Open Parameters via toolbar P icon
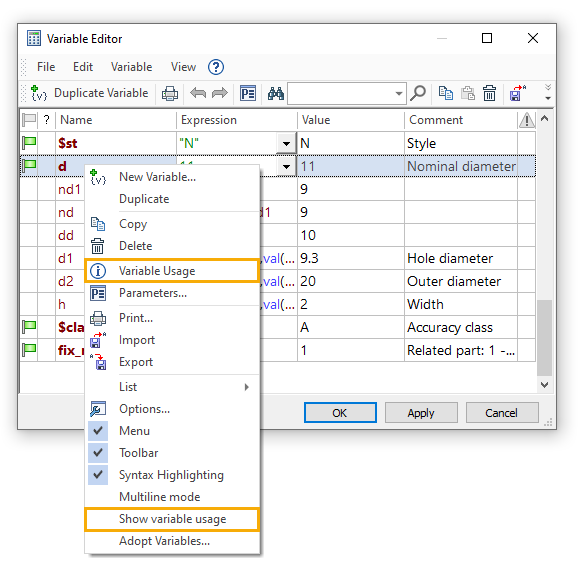This screenshot has height=567, width=579. [248, 93]
